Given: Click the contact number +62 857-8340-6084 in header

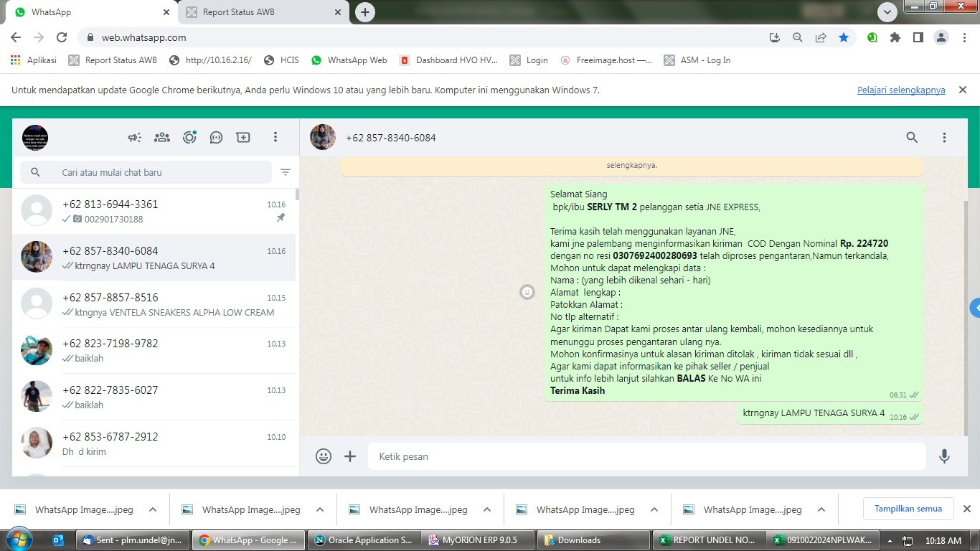Looking at the screenshot, I should 391,138.
